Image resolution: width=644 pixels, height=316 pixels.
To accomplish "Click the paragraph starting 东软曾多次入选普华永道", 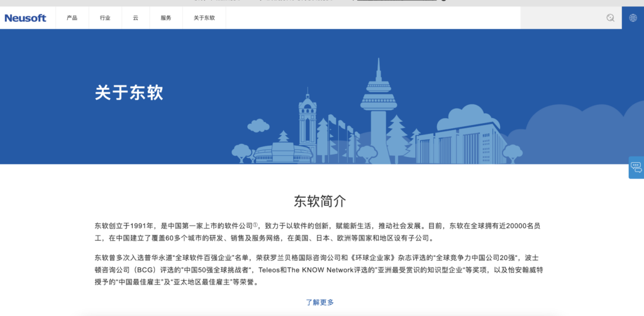I will (x=320, y=270).
